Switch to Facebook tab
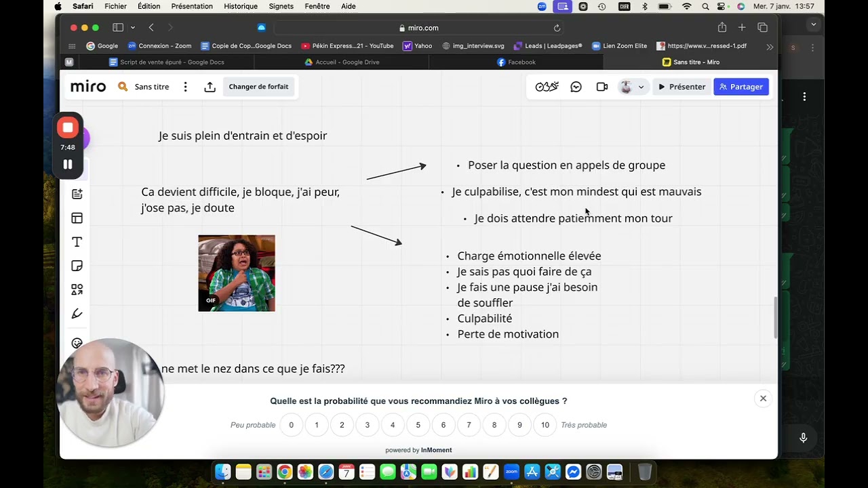Image resolution: width=868 pixels, height=488 pixels. 516,62
